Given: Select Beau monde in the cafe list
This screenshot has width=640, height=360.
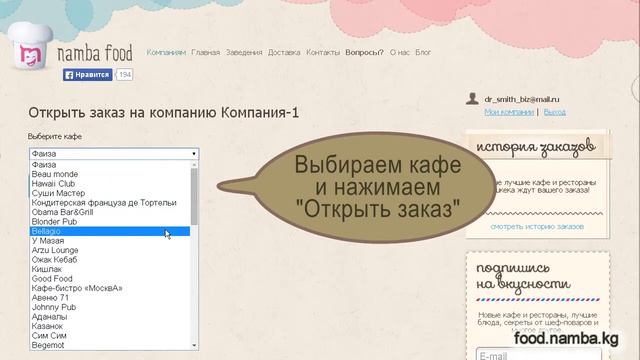Looking at the screenshot, I should point(110,174).
